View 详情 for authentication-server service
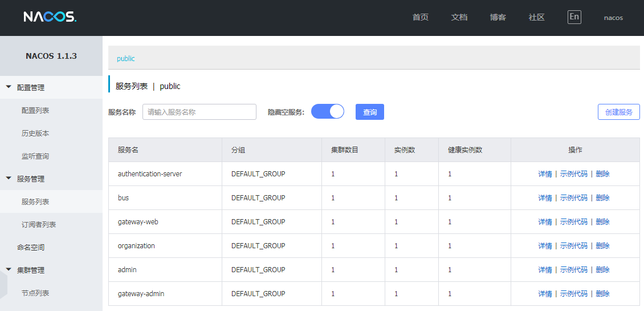The height and width of the screenshot is (311, 644). point(545,174)
